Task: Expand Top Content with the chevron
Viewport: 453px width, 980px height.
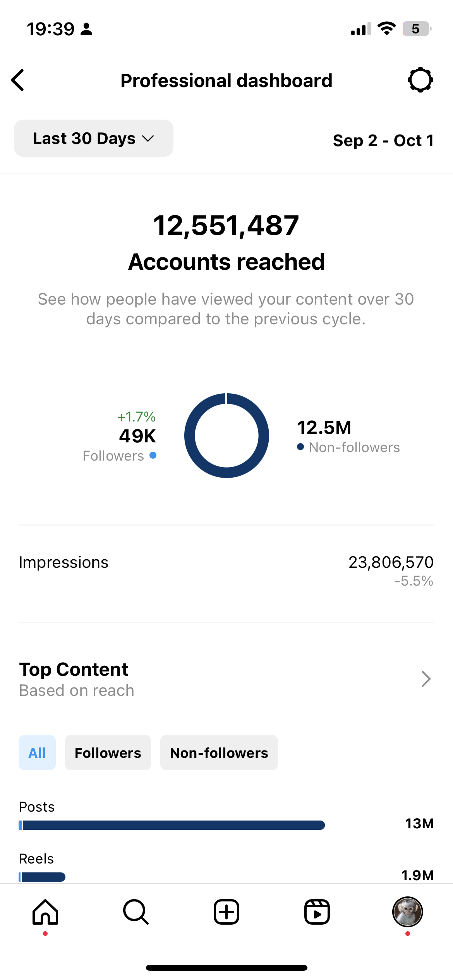Action: [x=426, y=679]
